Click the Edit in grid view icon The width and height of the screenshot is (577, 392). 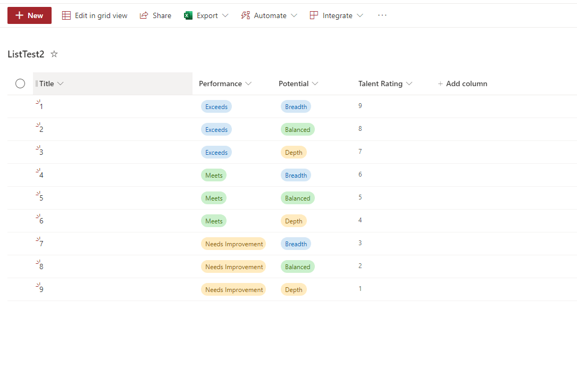click(66, 15)
